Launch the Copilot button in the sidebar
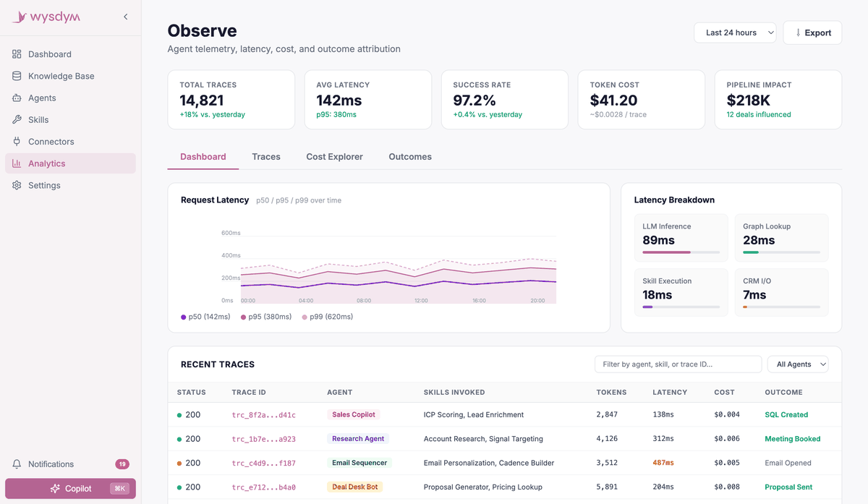This screenshot has width=868, height=504. coord(70,489)
